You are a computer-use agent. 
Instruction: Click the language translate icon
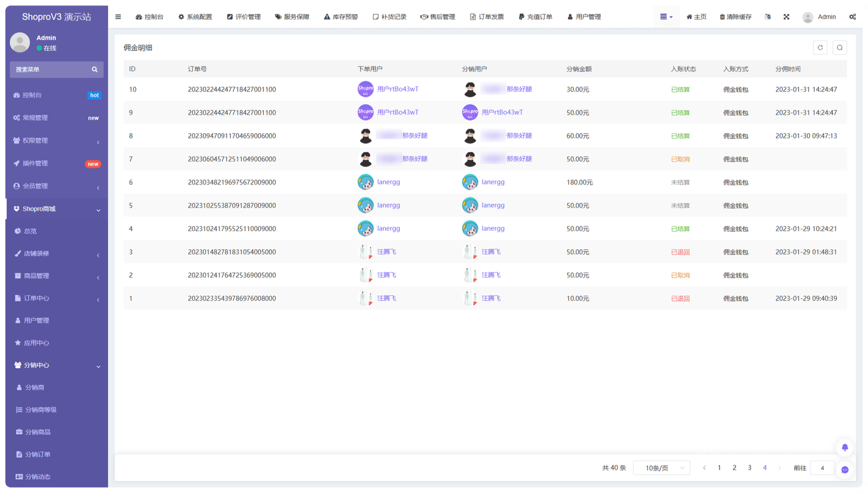[x=768, y=17]
